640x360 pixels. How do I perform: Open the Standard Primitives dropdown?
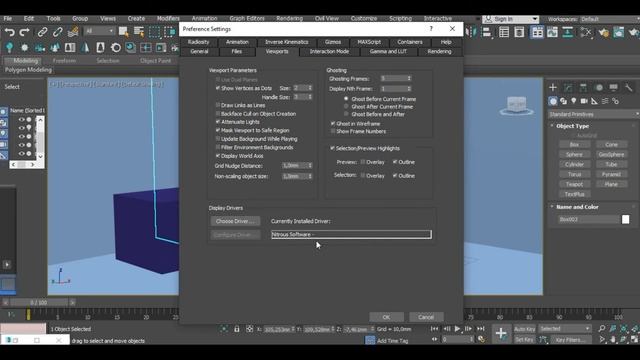(593, 114)
